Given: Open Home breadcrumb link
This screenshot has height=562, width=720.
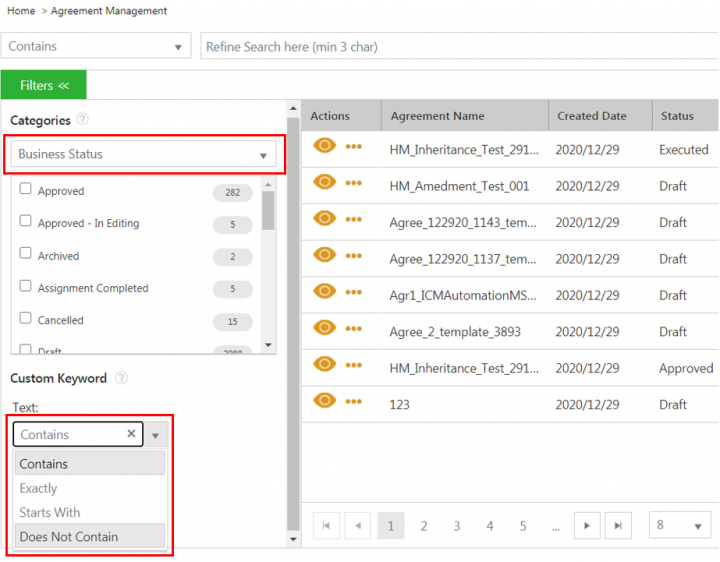Looking at the screenshot, I should click(x=21, y=11).
